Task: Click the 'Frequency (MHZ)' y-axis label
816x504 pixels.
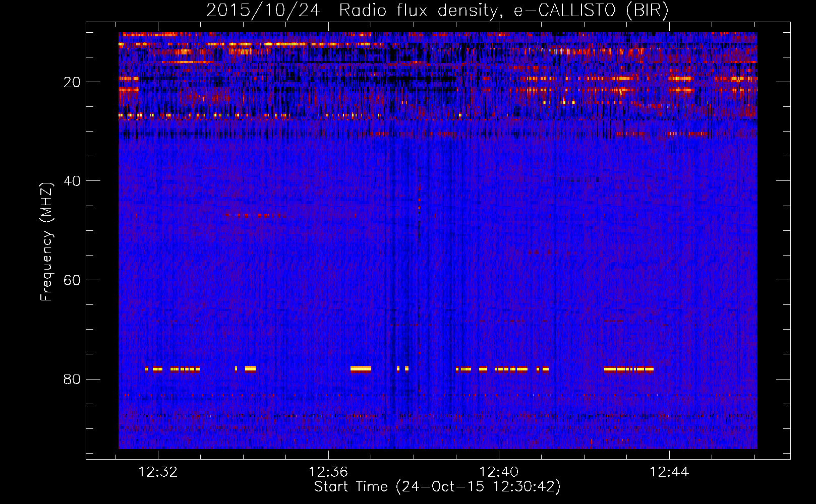Action: [x=46, y=242]
